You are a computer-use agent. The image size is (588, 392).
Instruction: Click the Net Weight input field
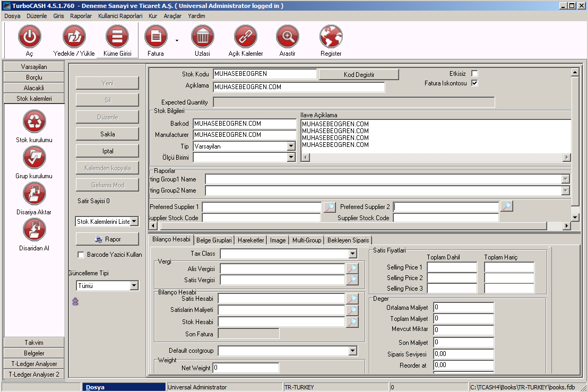point(246,368)
